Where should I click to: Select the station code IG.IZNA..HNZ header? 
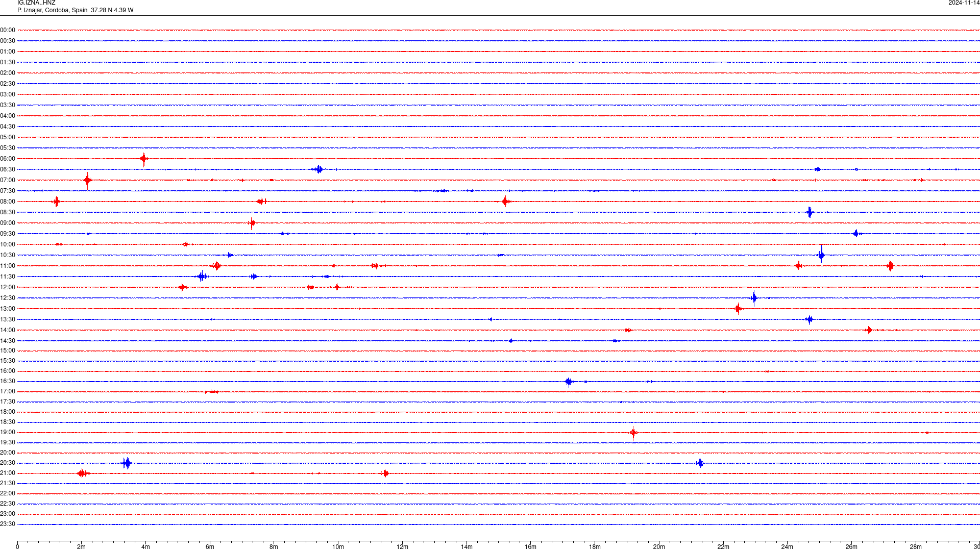click(x=36, y=3)
